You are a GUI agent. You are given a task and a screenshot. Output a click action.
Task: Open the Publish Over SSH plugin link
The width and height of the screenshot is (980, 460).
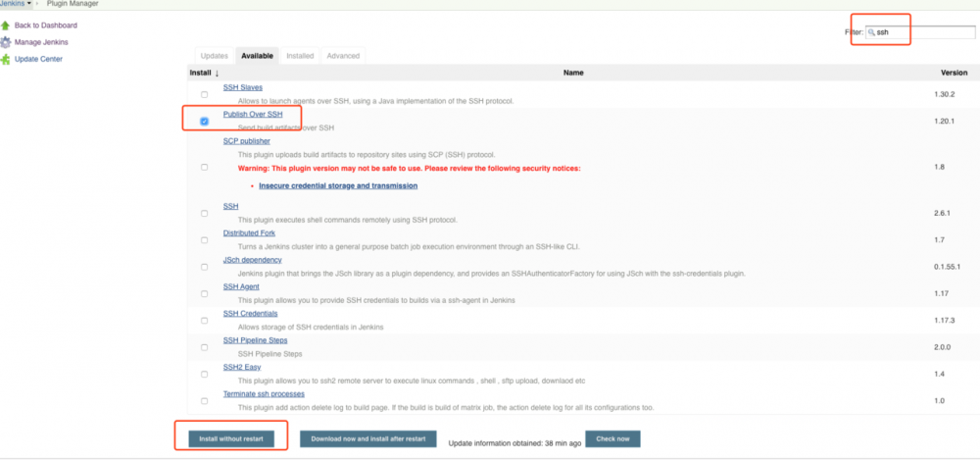pyautogui.click(x=253, y=115)
